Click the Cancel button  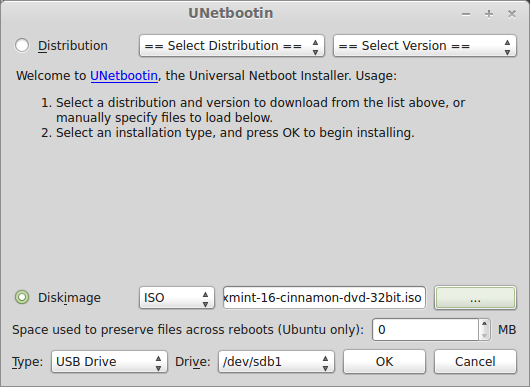(475, 362)
